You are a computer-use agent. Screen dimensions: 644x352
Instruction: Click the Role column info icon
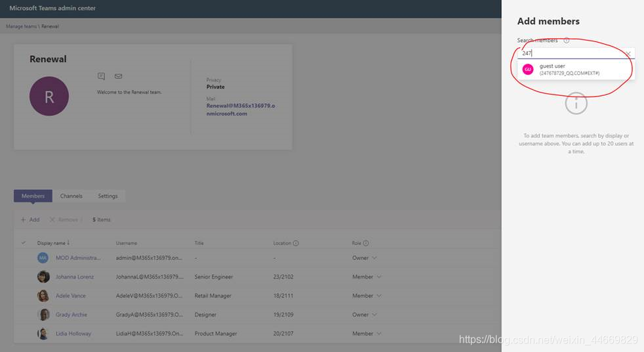(x=365, y=243)
